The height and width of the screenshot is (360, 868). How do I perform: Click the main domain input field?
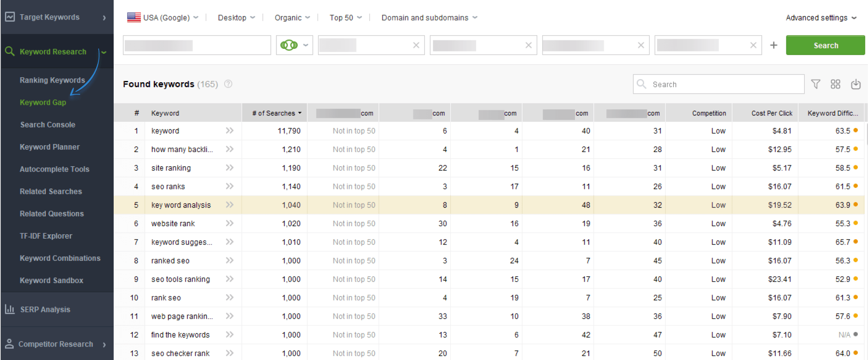click(x=197, y=45)
